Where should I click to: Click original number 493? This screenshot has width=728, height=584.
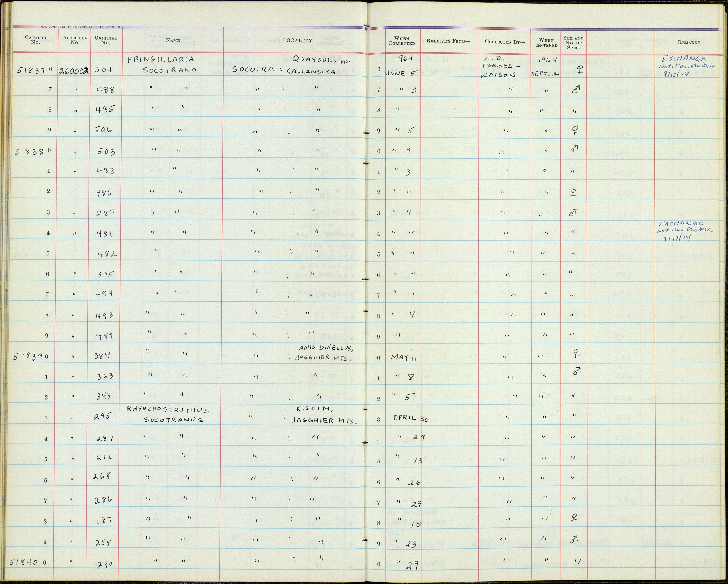(x=104, y=315)
